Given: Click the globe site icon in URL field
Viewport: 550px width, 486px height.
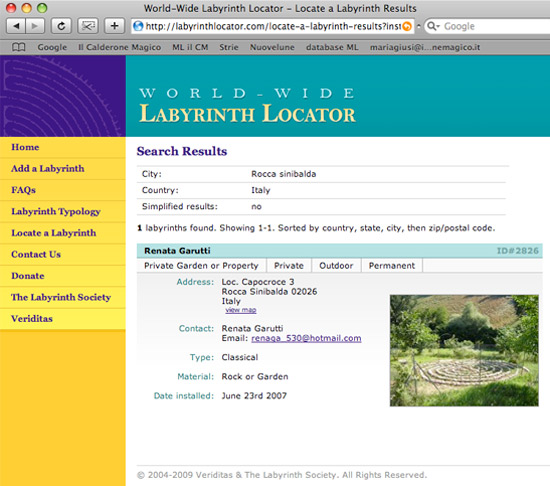Looking at the screenshot, I should [x=139, y=26].
